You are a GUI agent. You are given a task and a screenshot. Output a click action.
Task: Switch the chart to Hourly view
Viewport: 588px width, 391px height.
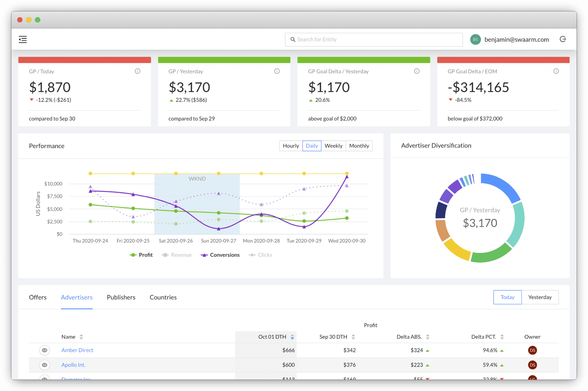(x=291, y=146)
